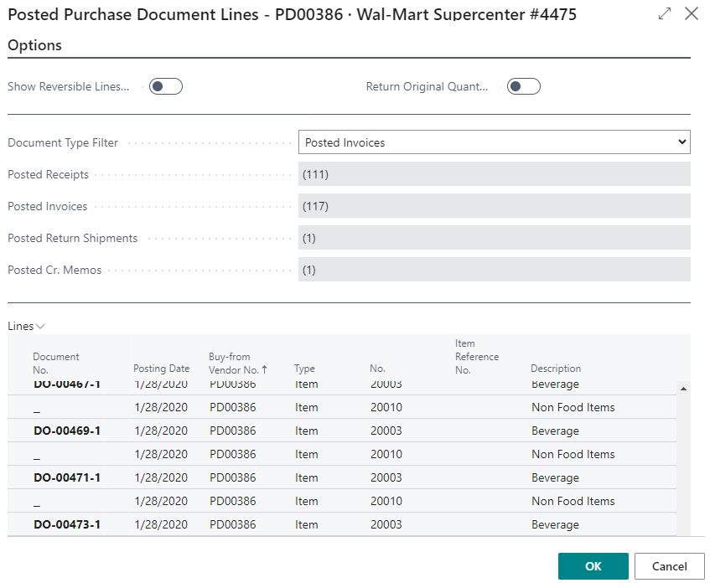Open document DO-00469-1 row
710x588 pixels.
67,431
